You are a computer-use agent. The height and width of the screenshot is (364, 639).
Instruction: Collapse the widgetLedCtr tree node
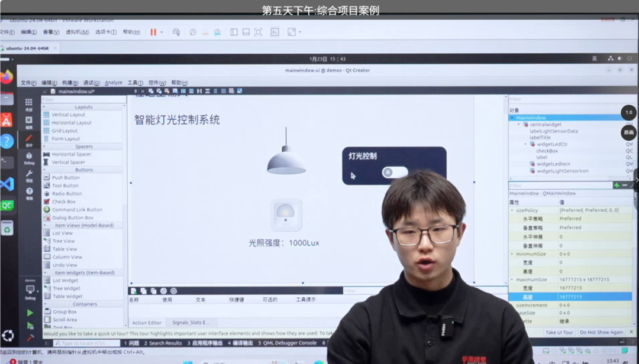pyautogui.click(x=525, y=144)
